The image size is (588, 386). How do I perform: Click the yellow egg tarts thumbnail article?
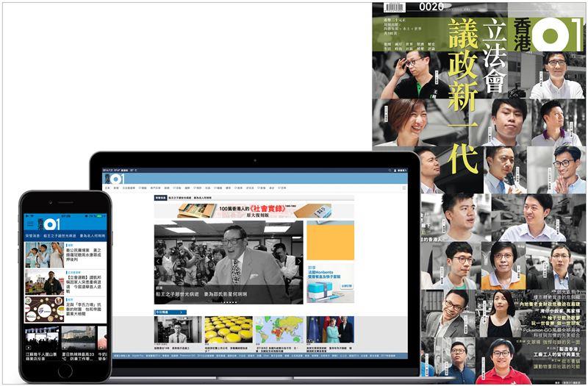228,329
